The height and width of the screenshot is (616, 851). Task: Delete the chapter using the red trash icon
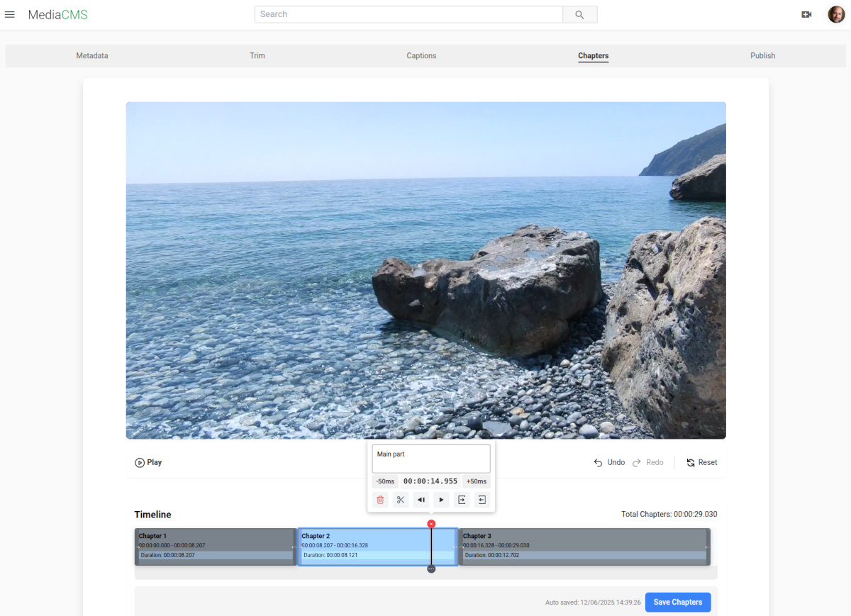[380, 500]
